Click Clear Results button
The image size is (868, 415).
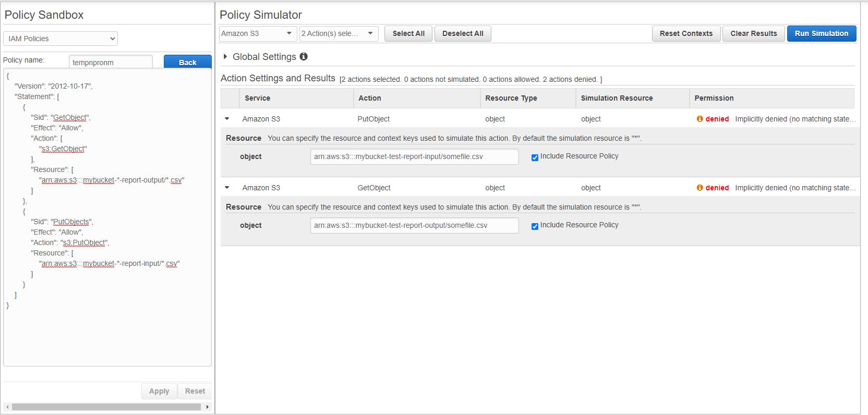[x=753, y=33]
